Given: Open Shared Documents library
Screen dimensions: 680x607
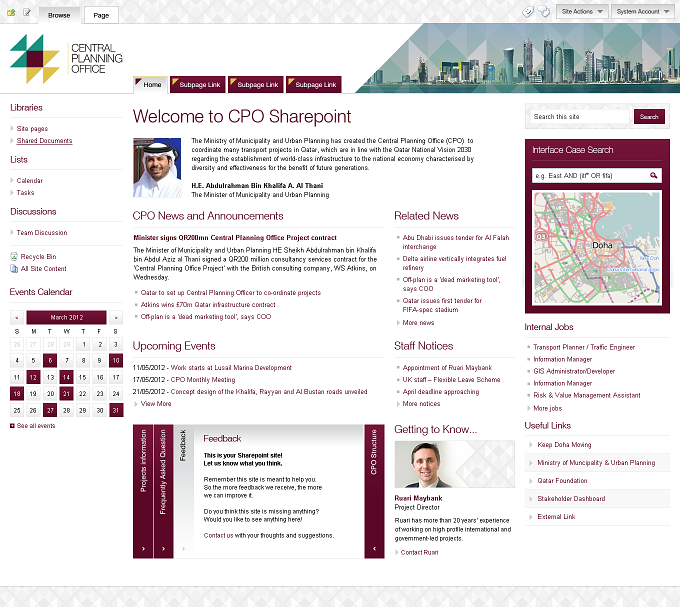Looking at the screenshot, I should click(x=44, y=141).
